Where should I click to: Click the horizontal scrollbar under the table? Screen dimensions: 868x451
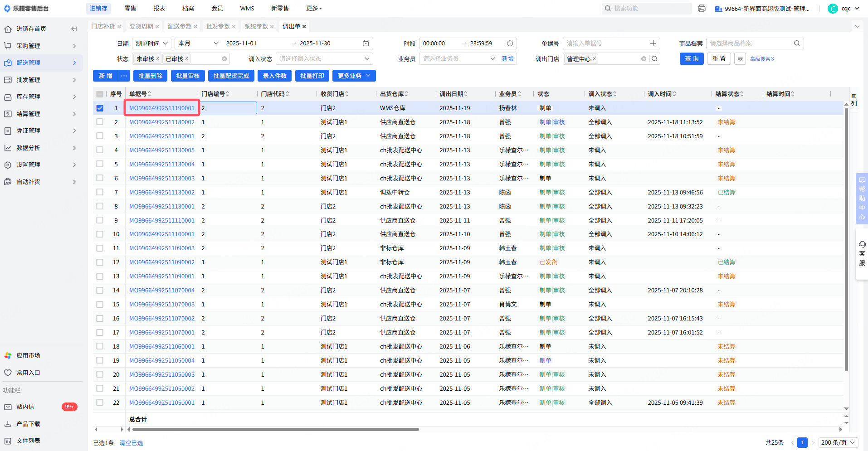(x=275, y=429)
